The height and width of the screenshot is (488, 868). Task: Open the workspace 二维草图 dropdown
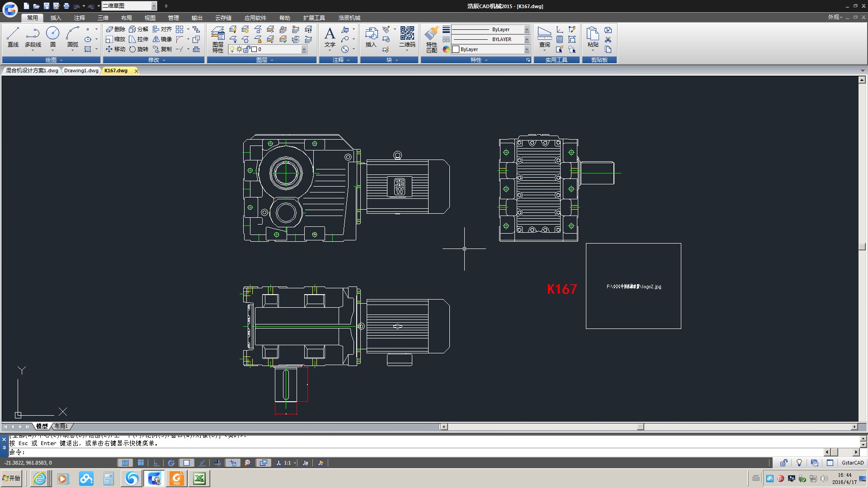(154, 6)
